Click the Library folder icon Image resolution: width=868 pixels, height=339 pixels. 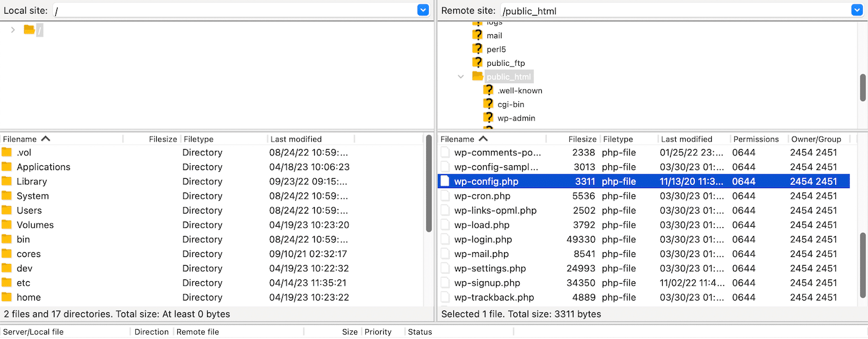point(7,181)
